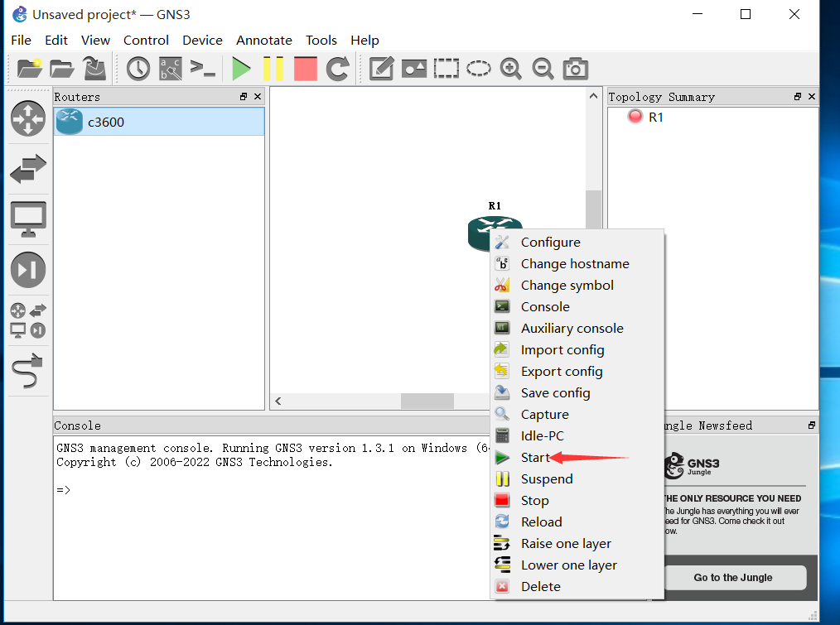Click the Insert a picture icon
The height and width of the screenshot is (625, 840).
tap(414, 69)
